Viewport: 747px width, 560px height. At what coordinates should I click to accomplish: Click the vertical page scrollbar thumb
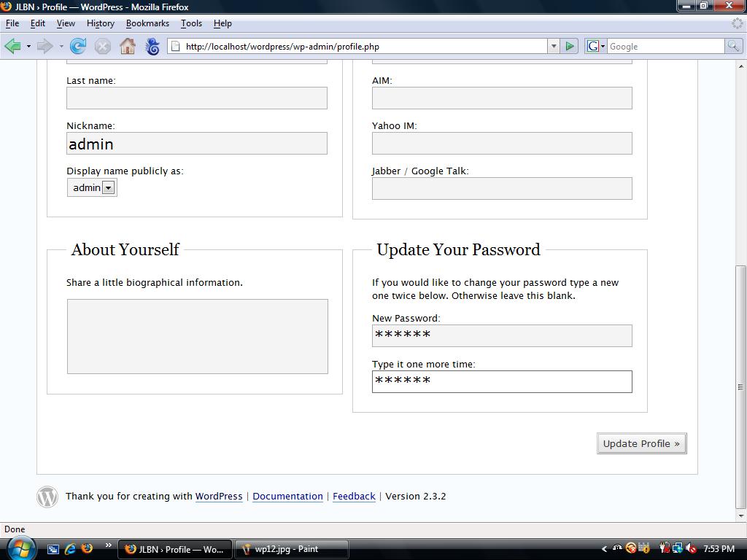(741, 386)
